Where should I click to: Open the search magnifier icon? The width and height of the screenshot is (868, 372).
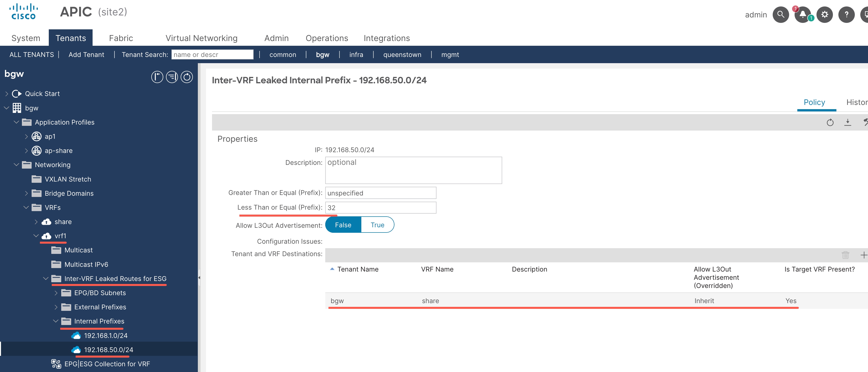click(x=780, y=14)
